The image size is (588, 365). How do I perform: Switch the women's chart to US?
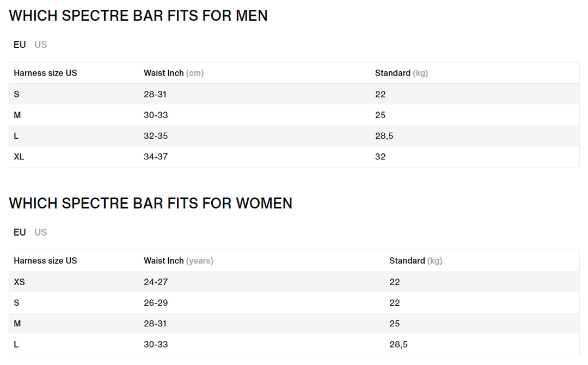pos(41,232)
